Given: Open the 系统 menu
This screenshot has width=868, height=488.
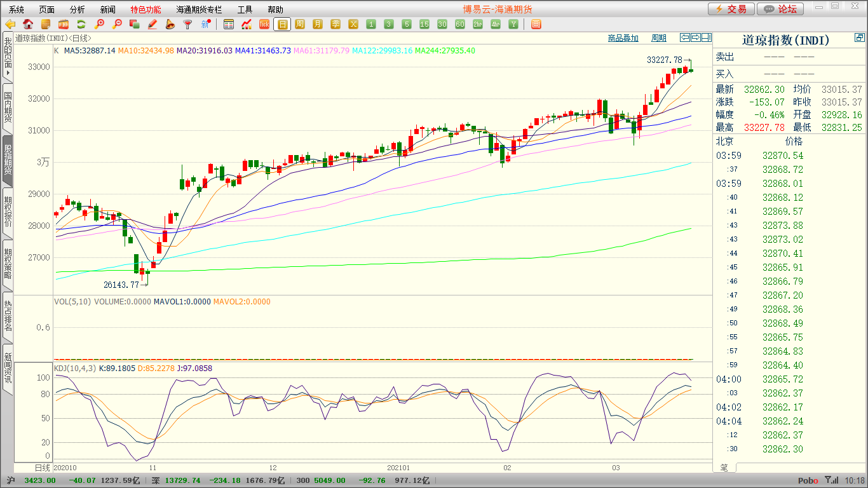Looking at the screenshot, I should pyautogui.click(x=17, y=10).
